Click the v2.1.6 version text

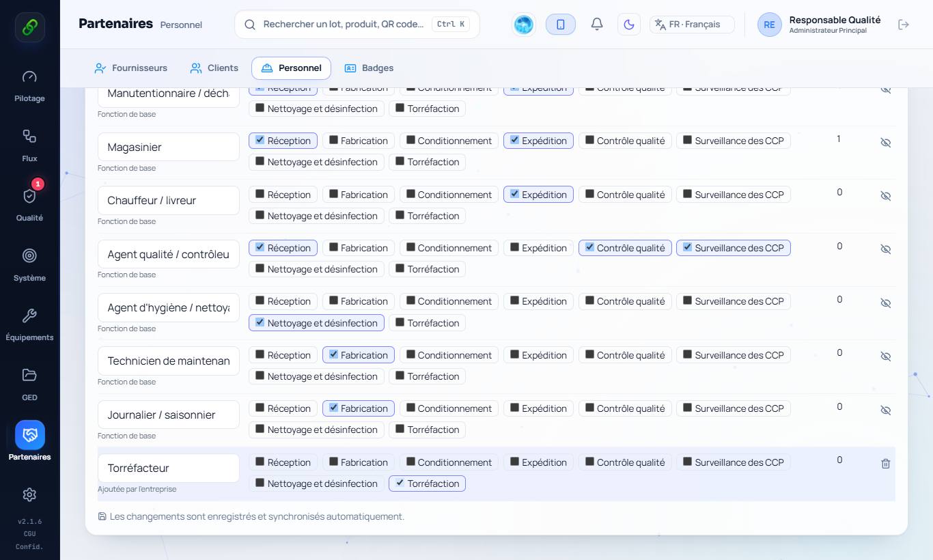pyautogui.click(x=29, y=522)
